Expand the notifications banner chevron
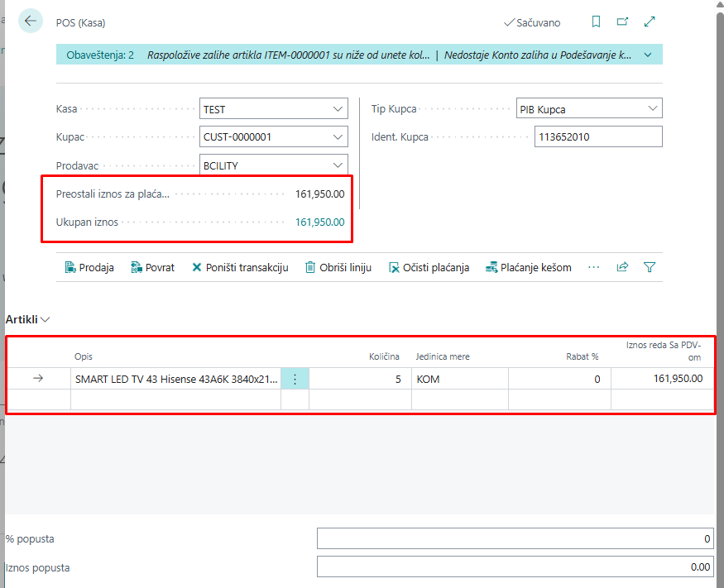The image size is (724, 588). click(647, 55)
